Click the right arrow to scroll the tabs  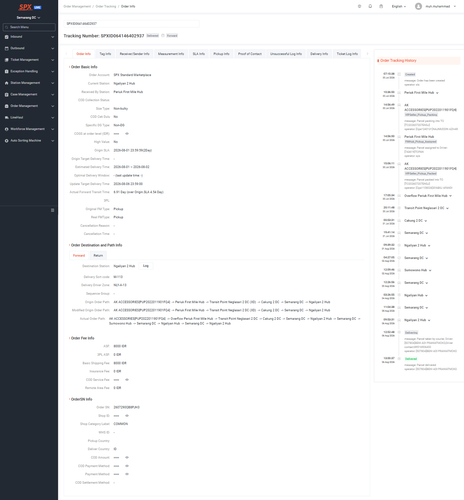click(x=367, y=54)
